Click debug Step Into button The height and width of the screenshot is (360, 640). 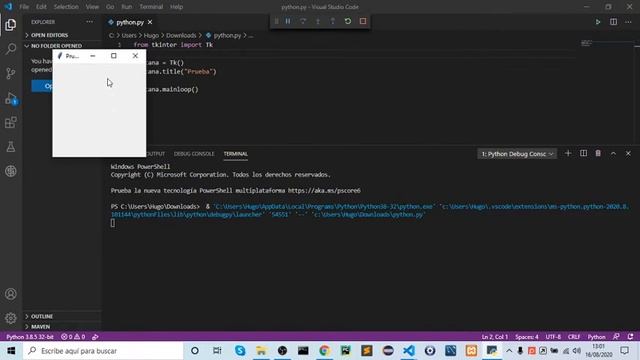(x=318, y=21)
